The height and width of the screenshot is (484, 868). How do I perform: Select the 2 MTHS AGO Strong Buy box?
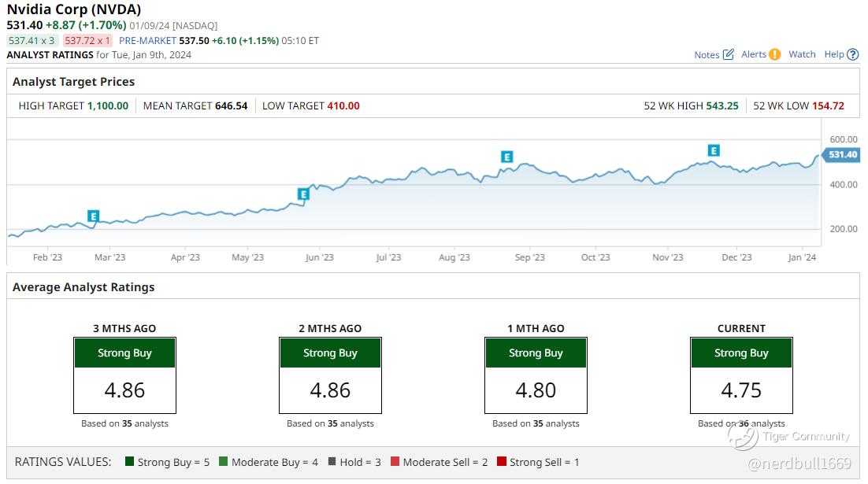(331, 375)
